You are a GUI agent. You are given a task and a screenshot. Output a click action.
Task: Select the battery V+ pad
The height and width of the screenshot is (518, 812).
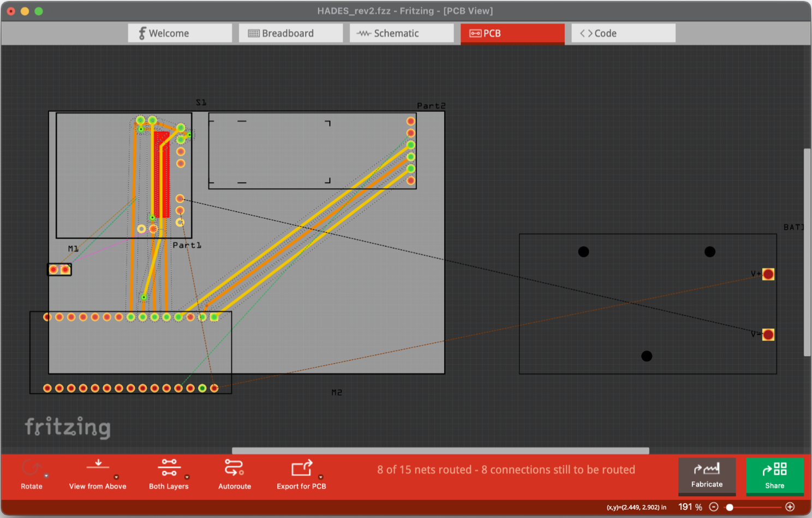coord(768,274)
